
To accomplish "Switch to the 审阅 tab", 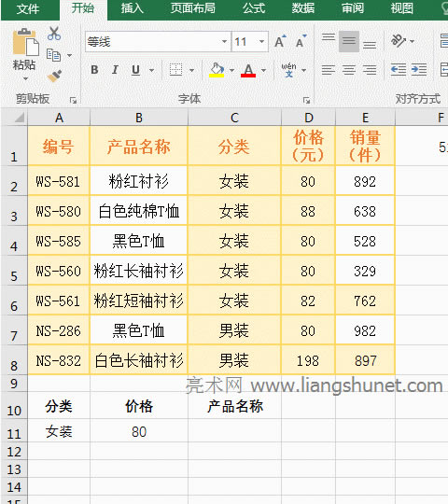I will click(353, 8).
